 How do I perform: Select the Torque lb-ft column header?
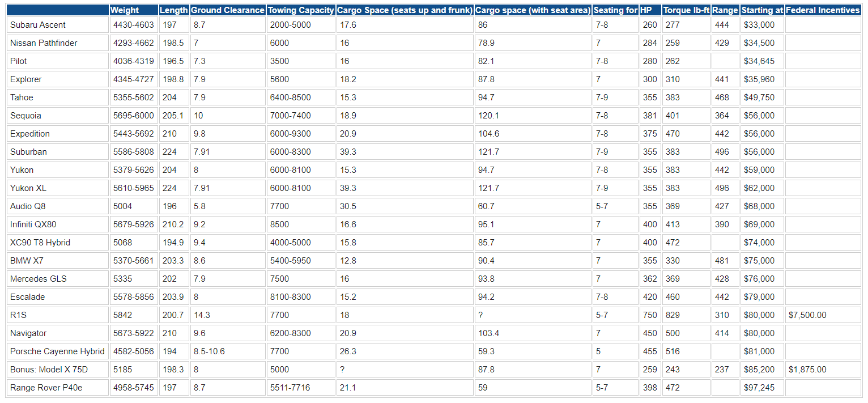pyautogui.click(x=686, y=10)
